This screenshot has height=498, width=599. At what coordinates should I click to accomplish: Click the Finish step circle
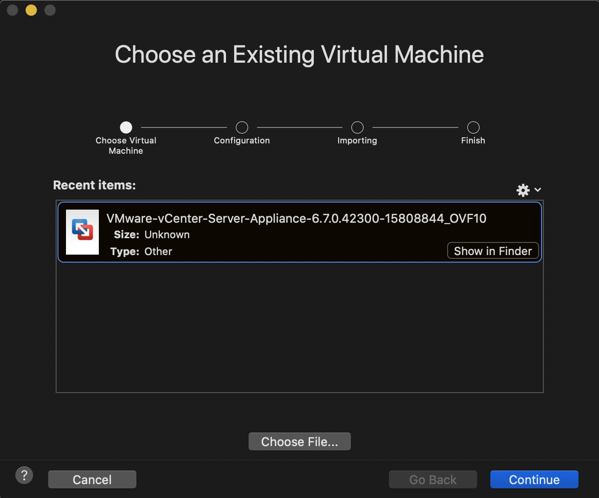click(x=473, y=127)
